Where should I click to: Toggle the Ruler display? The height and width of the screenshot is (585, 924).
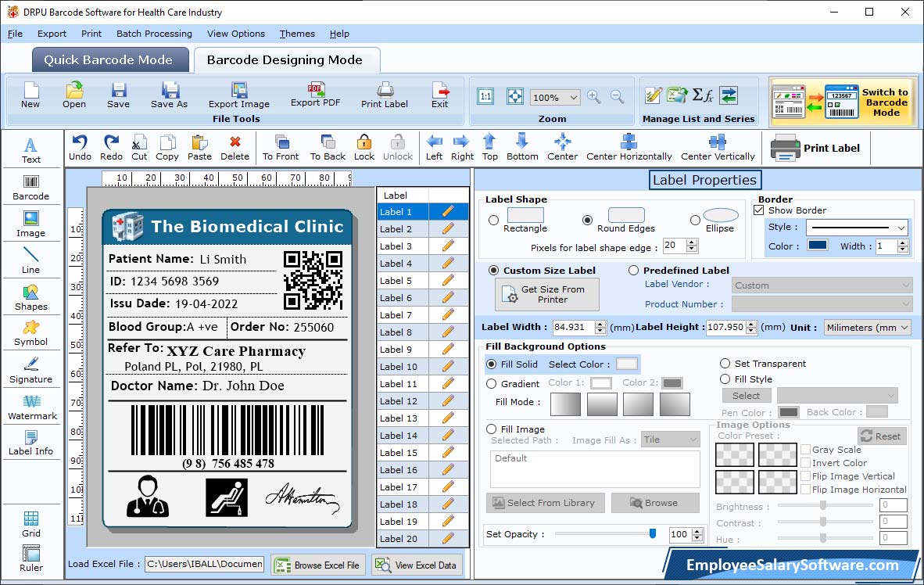point(30,559)
